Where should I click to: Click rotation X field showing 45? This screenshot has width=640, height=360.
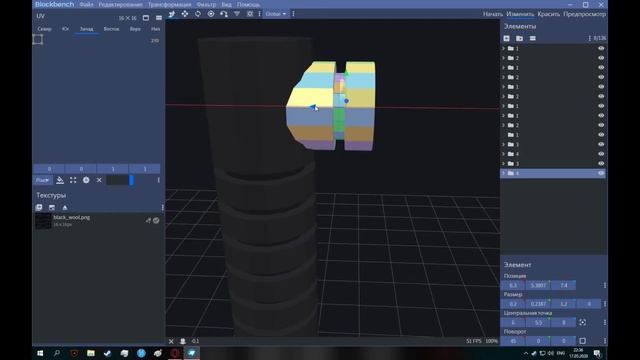pos(513,341)
